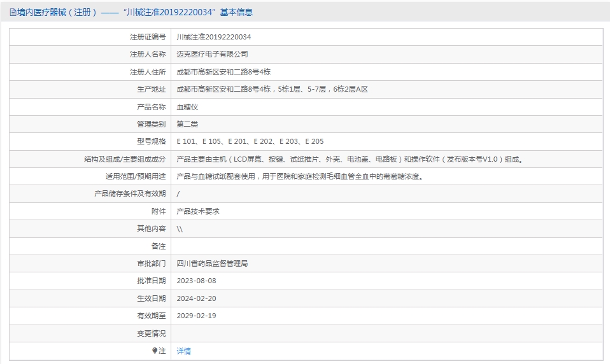Click the 有效期至 label
610x364 pixels.
(x=152, y=316)
